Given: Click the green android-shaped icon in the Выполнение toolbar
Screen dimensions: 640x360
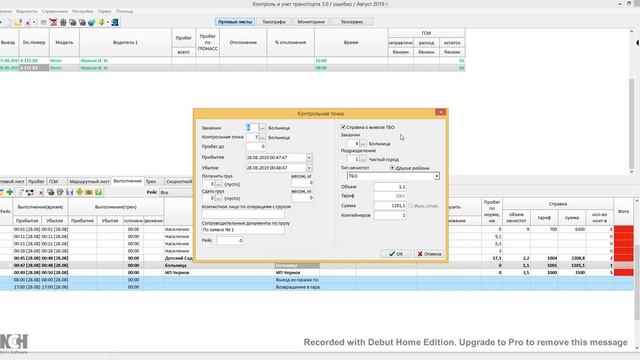Looking at the screenshot, I should click(80, 192).
